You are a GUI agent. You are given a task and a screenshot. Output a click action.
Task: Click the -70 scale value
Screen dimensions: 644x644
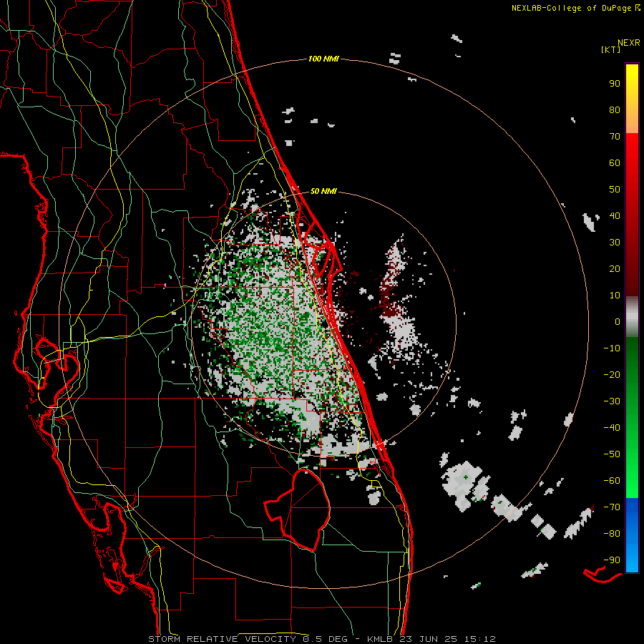point(612,507)
